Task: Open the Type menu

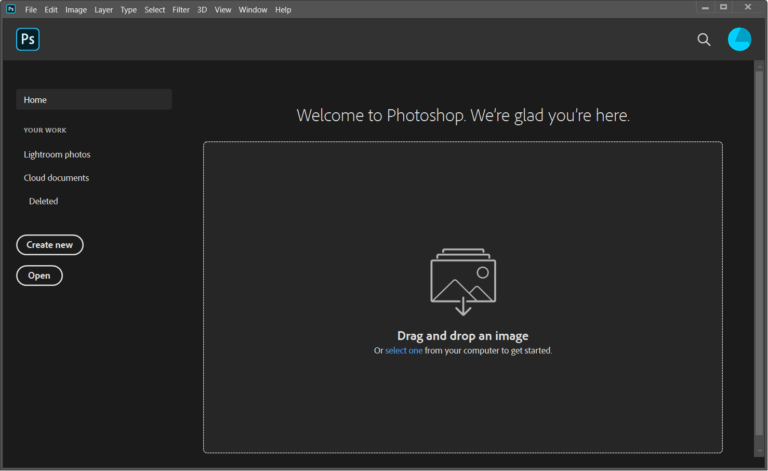Action: [x=128, y=10]
